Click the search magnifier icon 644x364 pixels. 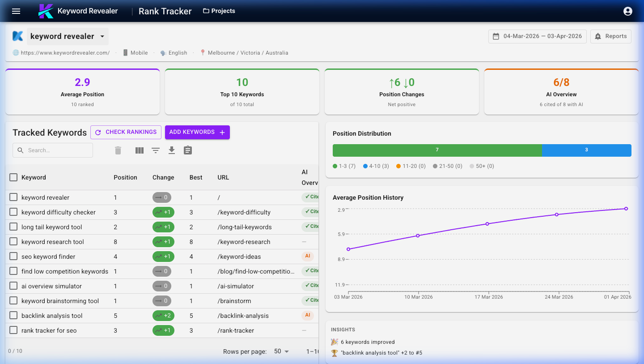coord(20,150)
